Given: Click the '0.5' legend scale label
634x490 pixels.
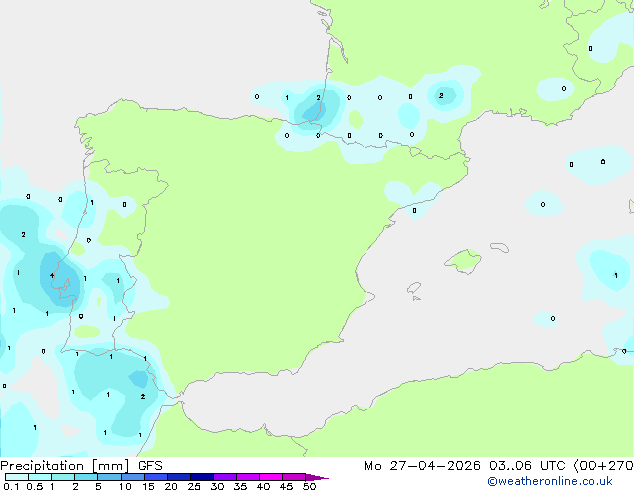Looking at the screenshot, I should (x=35, y=486).
